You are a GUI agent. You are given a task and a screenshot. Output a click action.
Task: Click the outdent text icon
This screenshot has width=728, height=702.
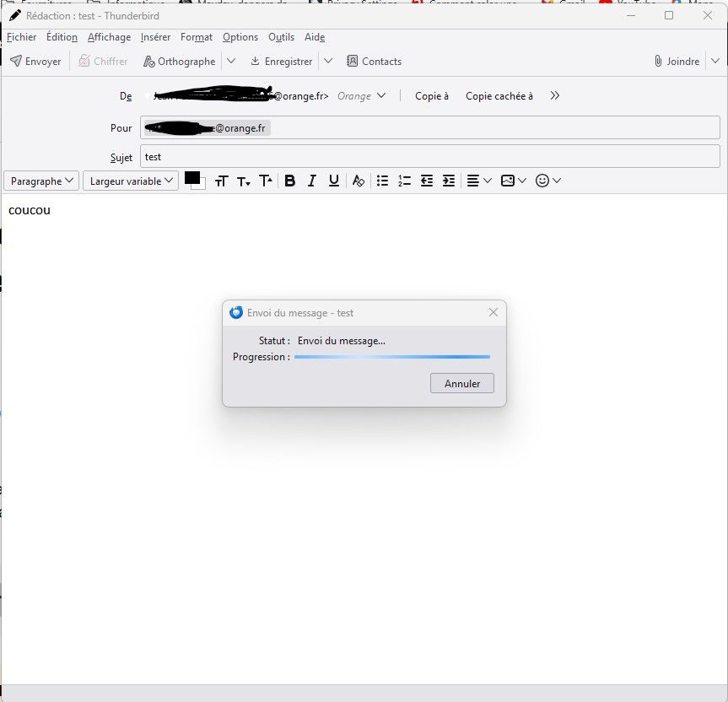pos(427,181)
